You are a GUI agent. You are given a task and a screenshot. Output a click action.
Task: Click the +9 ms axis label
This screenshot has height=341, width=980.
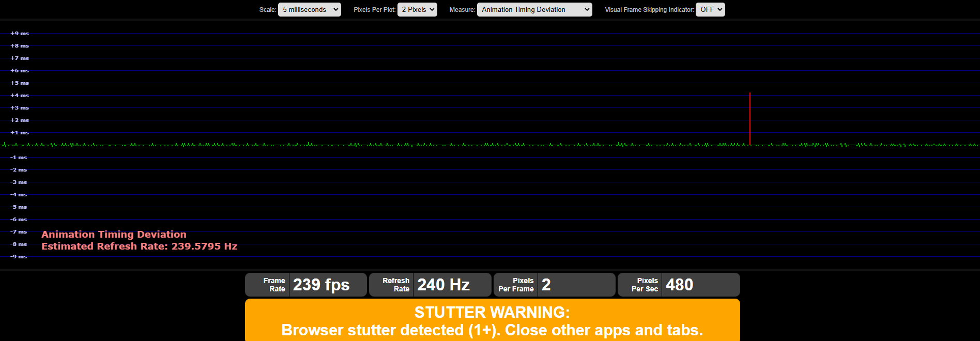click(x=20, y=34)
